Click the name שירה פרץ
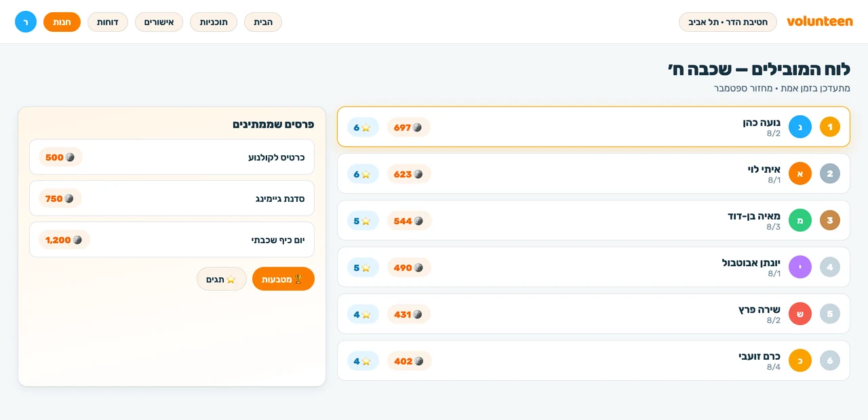This screenshot has height=420, width=868. click(x=759, y=309)
